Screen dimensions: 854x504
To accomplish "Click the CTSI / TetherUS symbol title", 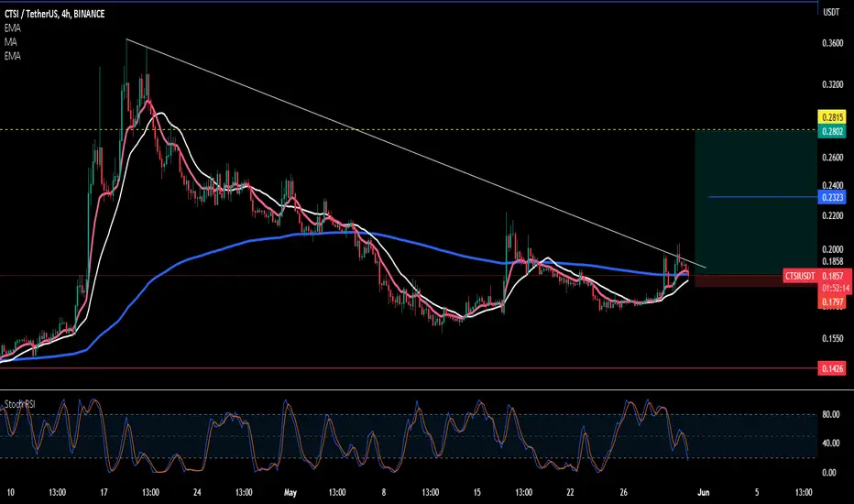I will tap(54, 14).
